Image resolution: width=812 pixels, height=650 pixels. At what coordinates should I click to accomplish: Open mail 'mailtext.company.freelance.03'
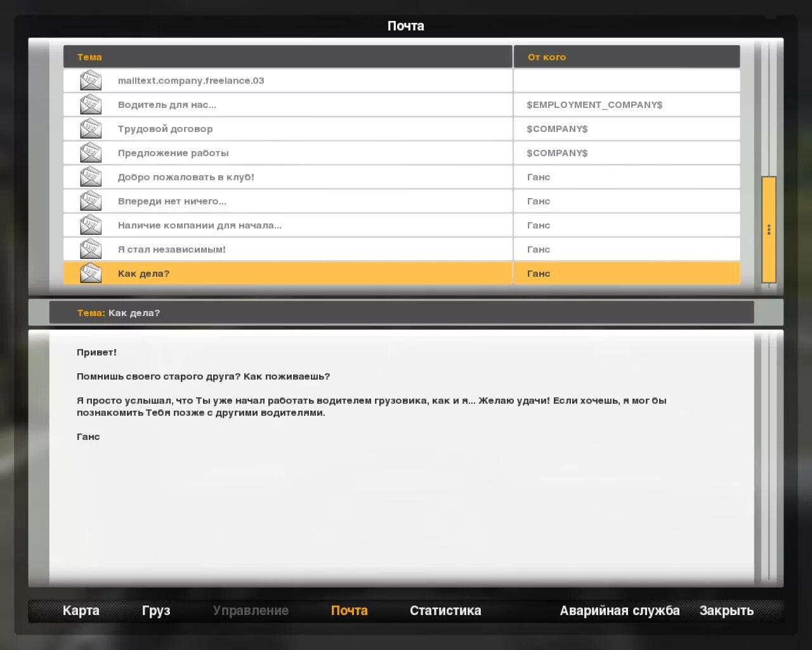pos(287,81)
